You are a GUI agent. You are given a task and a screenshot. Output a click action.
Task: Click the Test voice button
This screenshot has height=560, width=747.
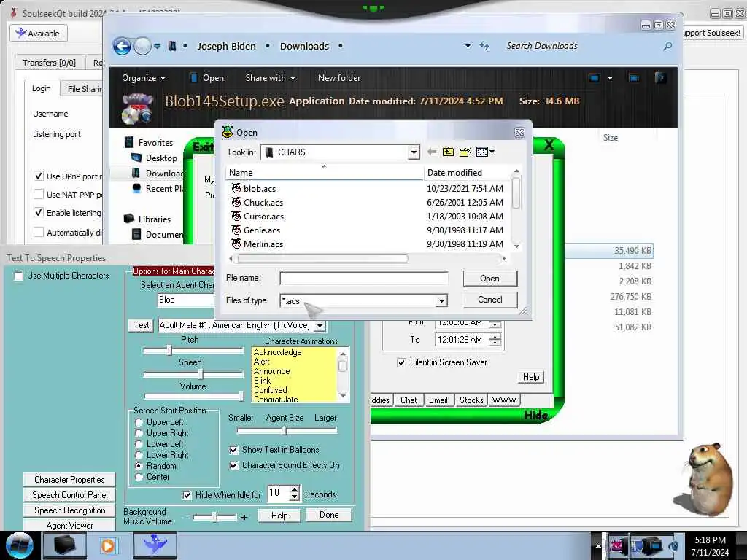coord(141,325)
